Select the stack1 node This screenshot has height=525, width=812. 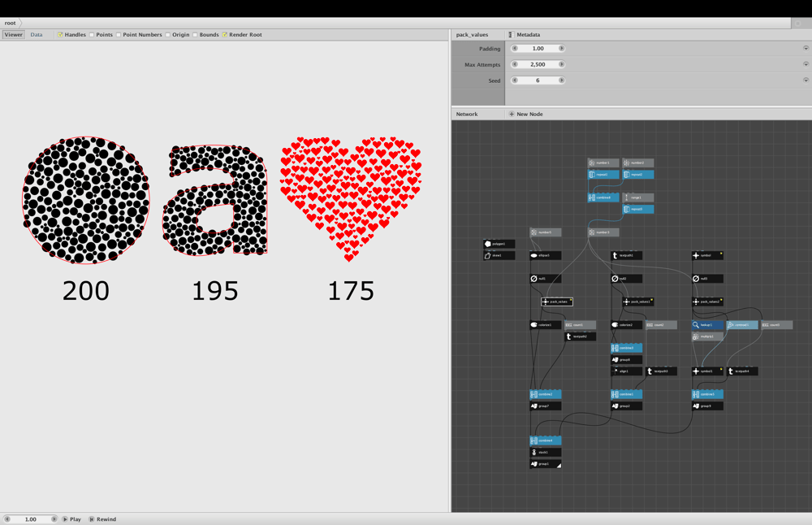click(x=546, y=453)
